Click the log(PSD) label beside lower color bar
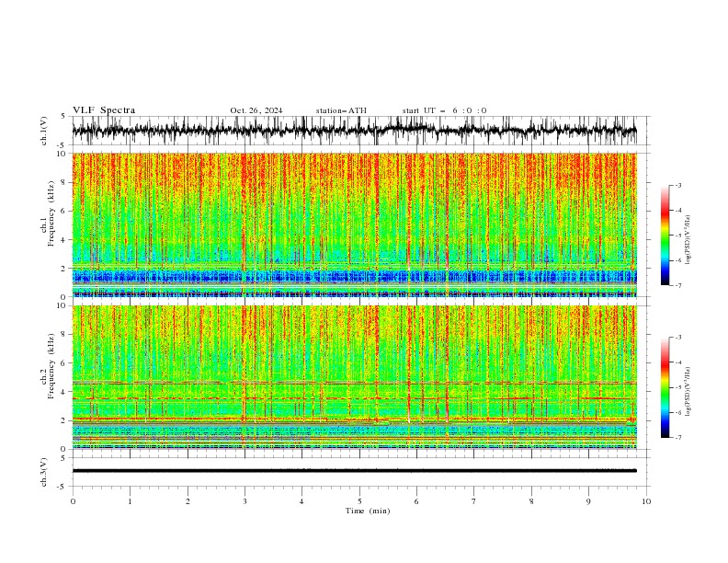The image size is (728, 563). tap(688, 391)
